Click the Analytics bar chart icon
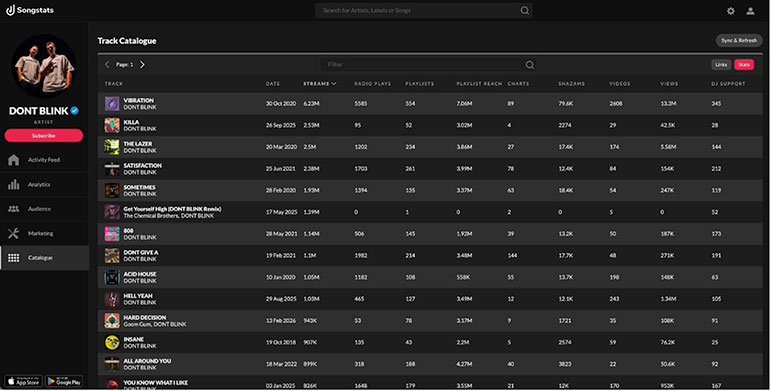The height and width of the screenshot is (391, 770). (14, 184)
